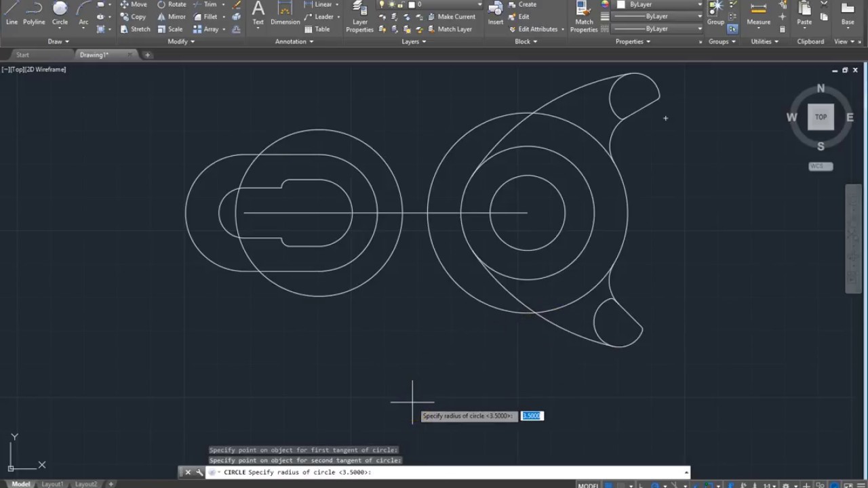Viewport: 868px width, 488px height.
Task: Select the Circle tool in Draw panel
Action: click(x=60, y=13)
